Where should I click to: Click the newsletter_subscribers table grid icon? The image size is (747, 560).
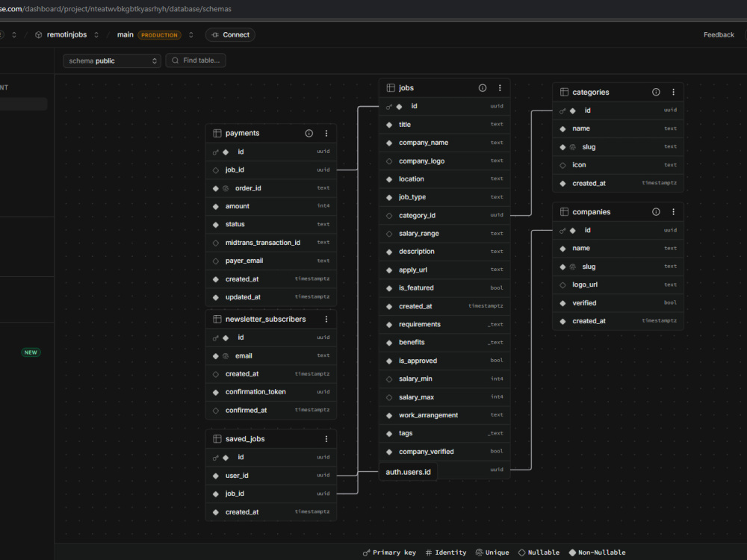[217, 319]
